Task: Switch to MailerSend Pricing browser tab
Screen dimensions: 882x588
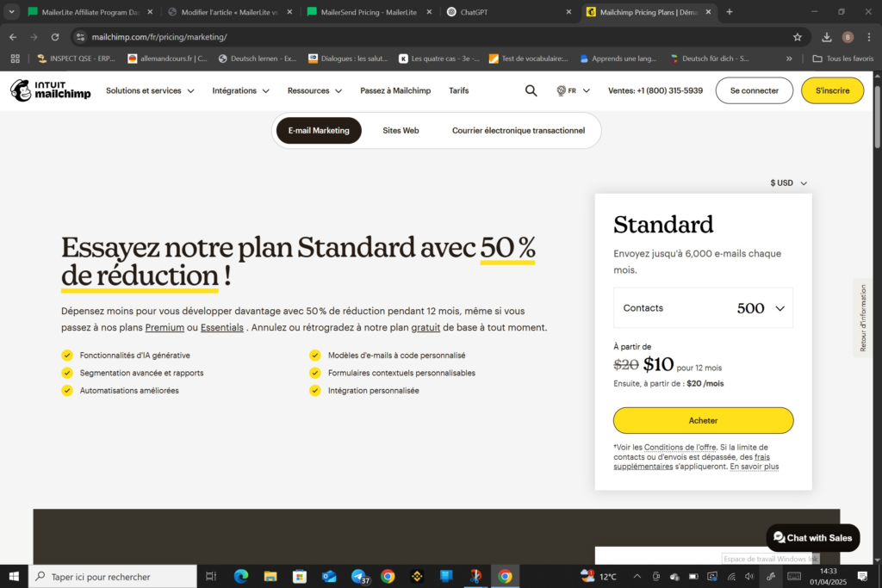Action: tap(369, 12)
